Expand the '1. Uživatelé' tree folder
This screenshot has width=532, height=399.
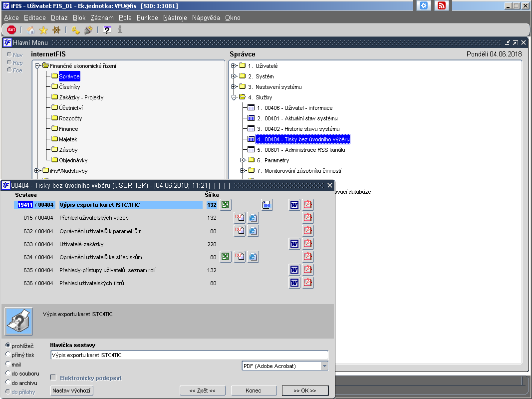pyautogui.click(x=234, y=66)
